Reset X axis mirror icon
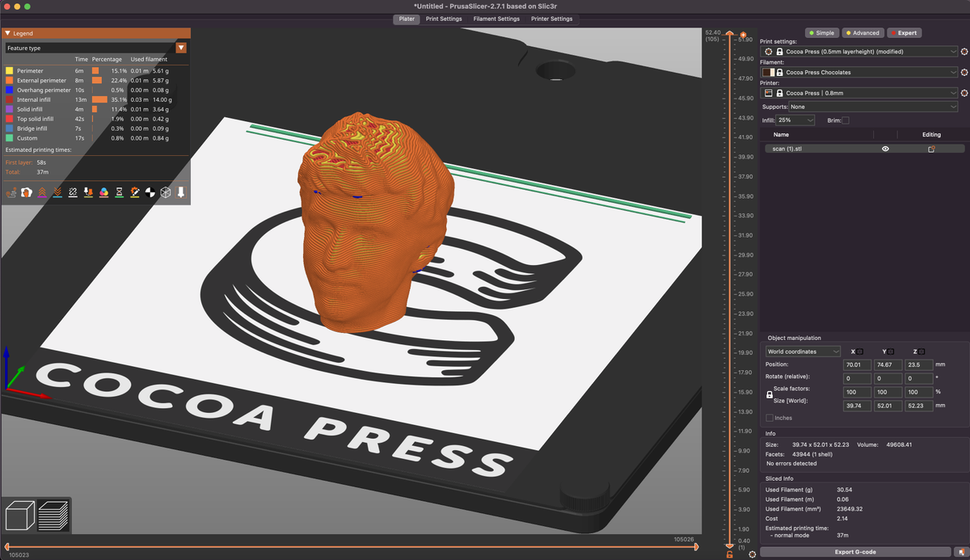Image resolution: width=970 pixels, height=560 pixels. [859, 352]
